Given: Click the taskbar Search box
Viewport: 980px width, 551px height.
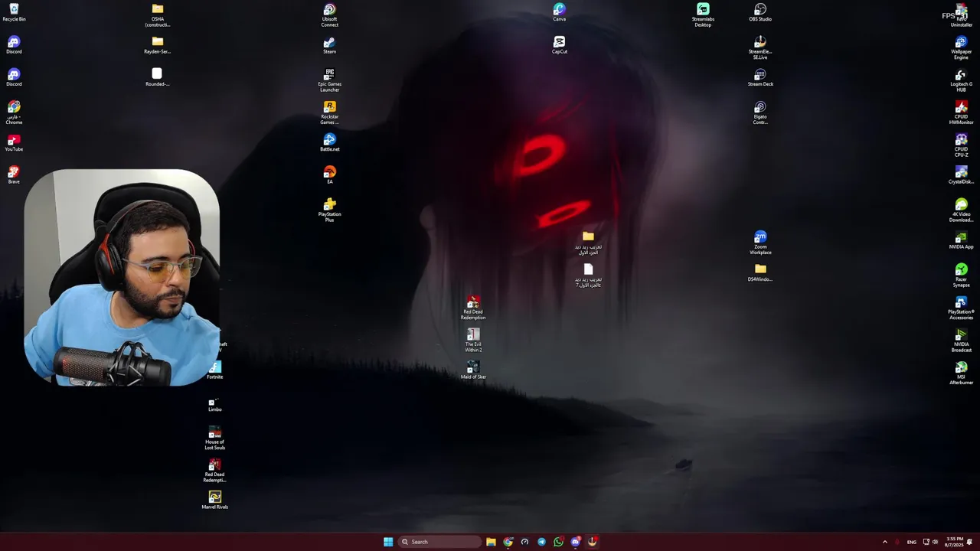Looking at the screenshot, I should [x=439, y=542].
